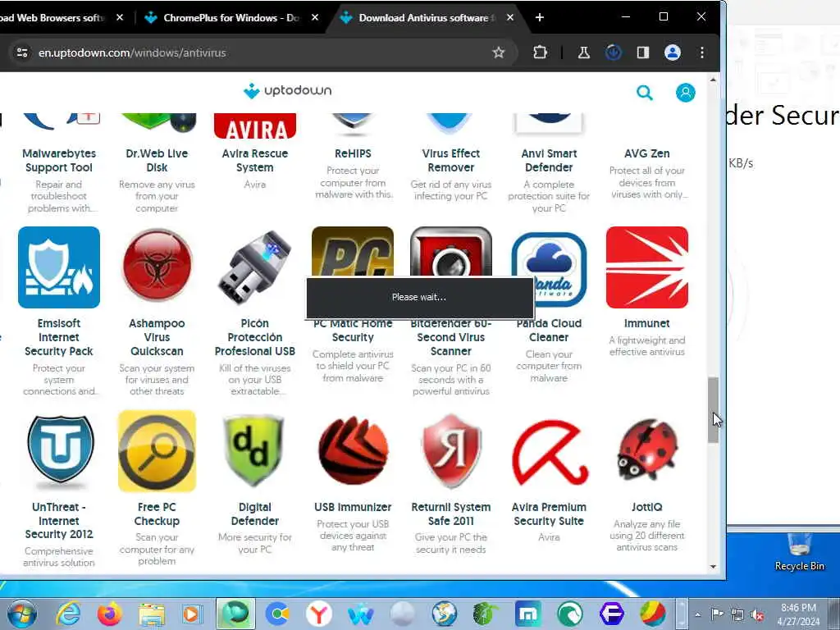Open the ReHIPS link
The height and width of the screenshot is (630, 840).
(x=353, y=153)
